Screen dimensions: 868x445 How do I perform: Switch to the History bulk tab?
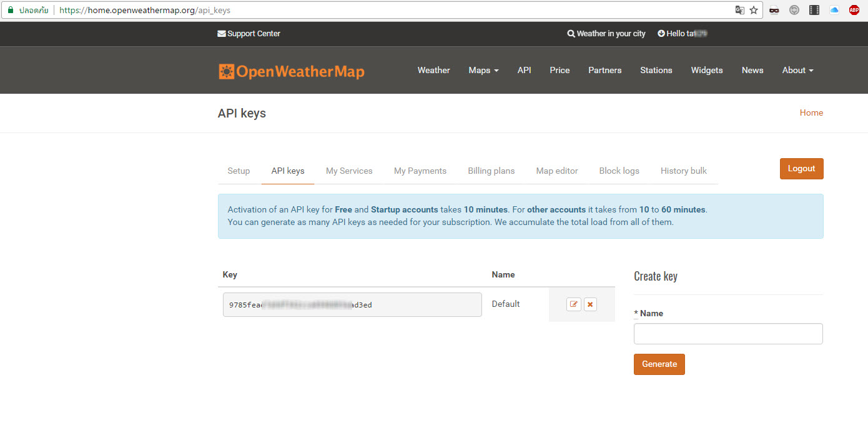point(684,171)
